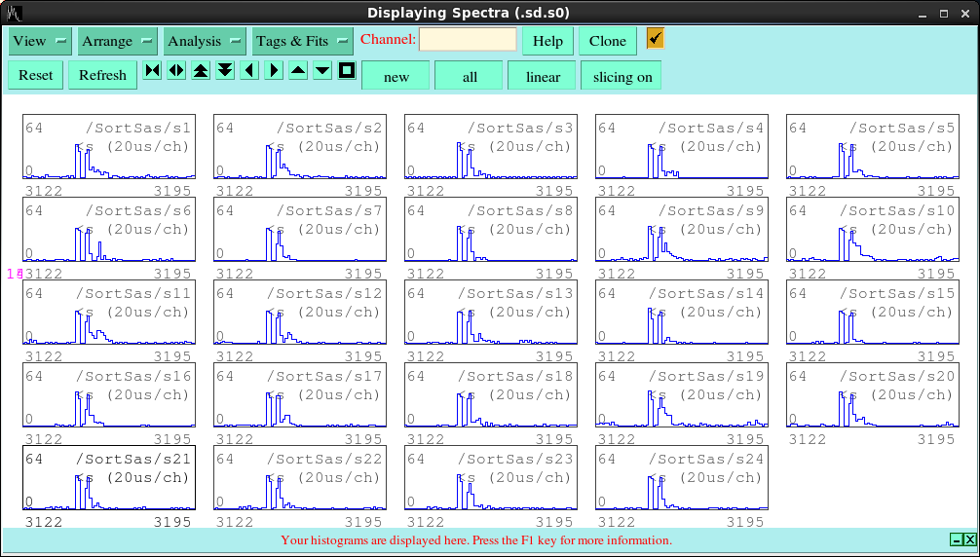Click the Clone button
The width and height of the screenshot is (980, 557).
point(607,41)
